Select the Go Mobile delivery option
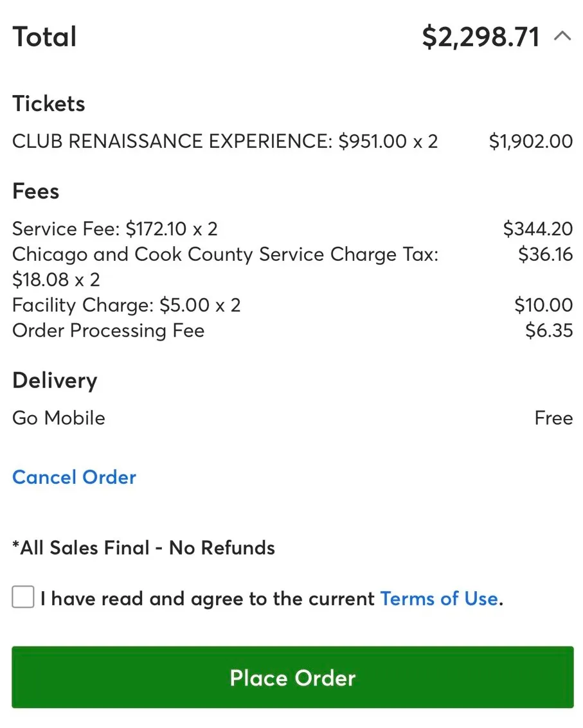This screenshot has width=583, height=728. click(58, 418)
